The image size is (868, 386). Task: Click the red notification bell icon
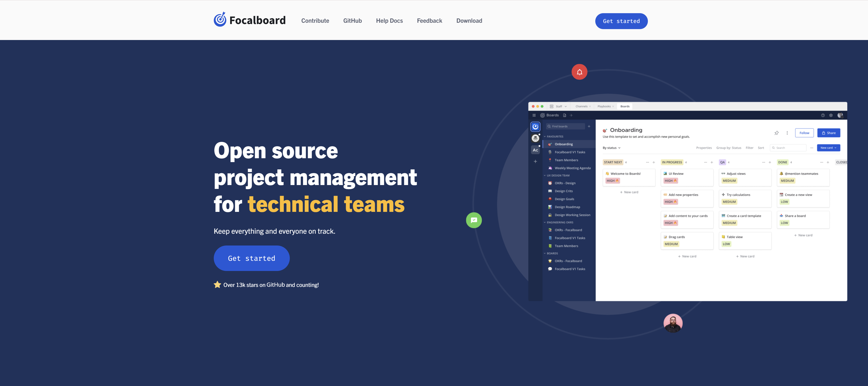click(579, 72)
